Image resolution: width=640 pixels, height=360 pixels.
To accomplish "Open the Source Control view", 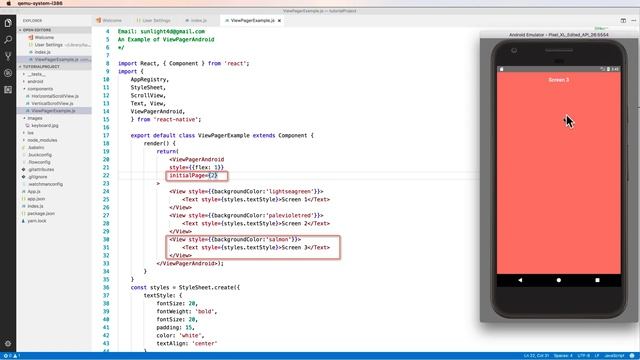I will point(8,56).
